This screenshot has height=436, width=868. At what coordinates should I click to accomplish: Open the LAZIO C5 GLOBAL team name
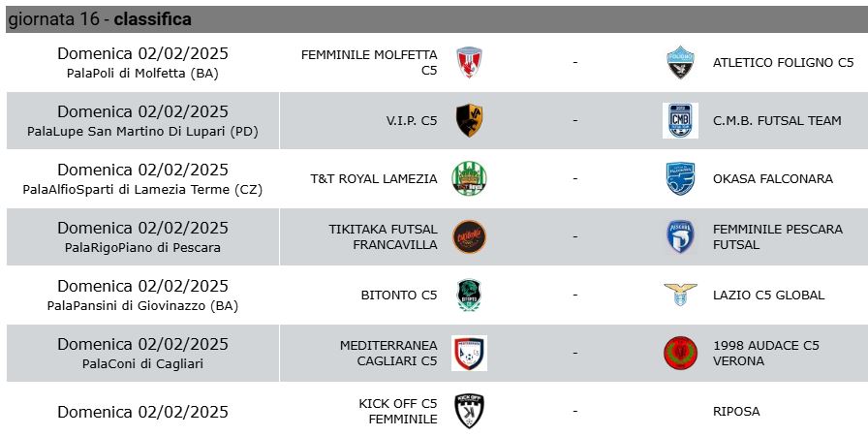769,295
